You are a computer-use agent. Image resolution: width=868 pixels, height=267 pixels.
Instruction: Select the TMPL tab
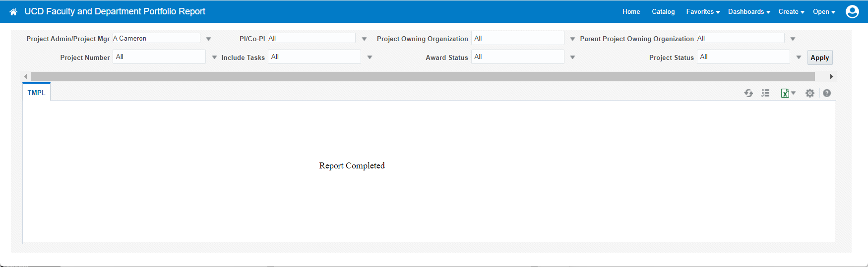coord(36,93)
